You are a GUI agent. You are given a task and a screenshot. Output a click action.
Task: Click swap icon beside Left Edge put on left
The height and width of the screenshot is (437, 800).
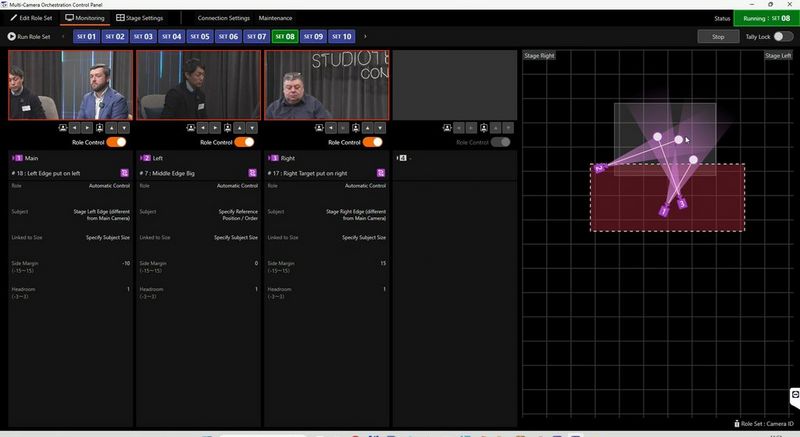coord(124,173)
